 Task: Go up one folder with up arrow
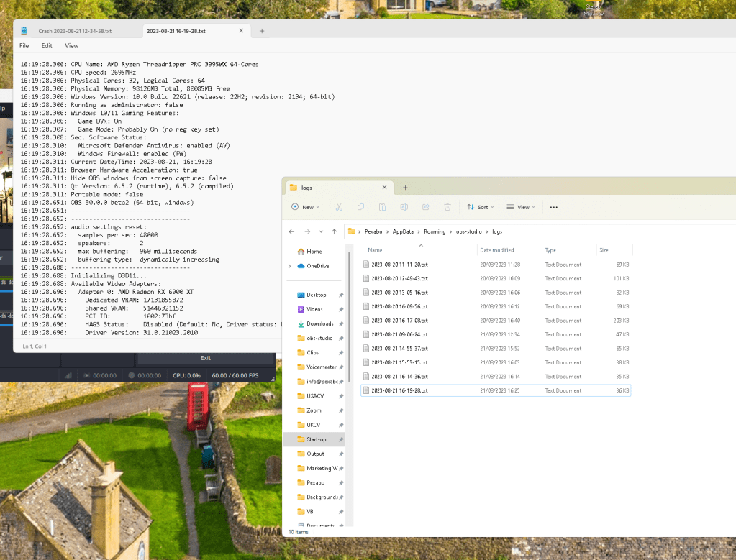click(x=335, y=231)
